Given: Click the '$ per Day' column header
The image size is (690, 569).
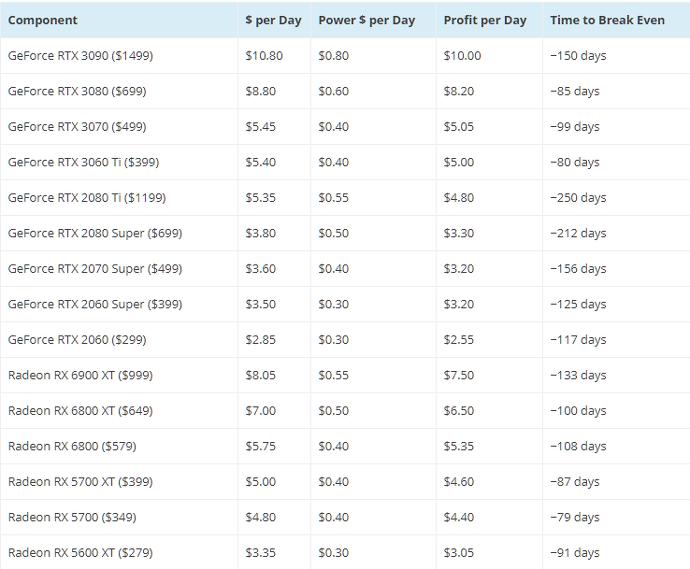Looking at the screenshot, I should pos(273,20).
